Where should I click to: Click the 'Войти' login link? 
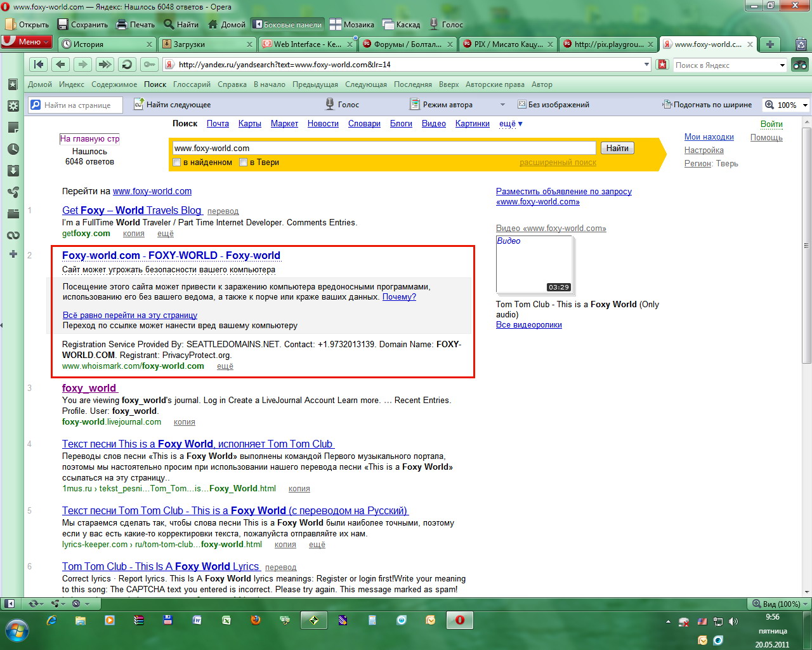click(x=771, y=124)
